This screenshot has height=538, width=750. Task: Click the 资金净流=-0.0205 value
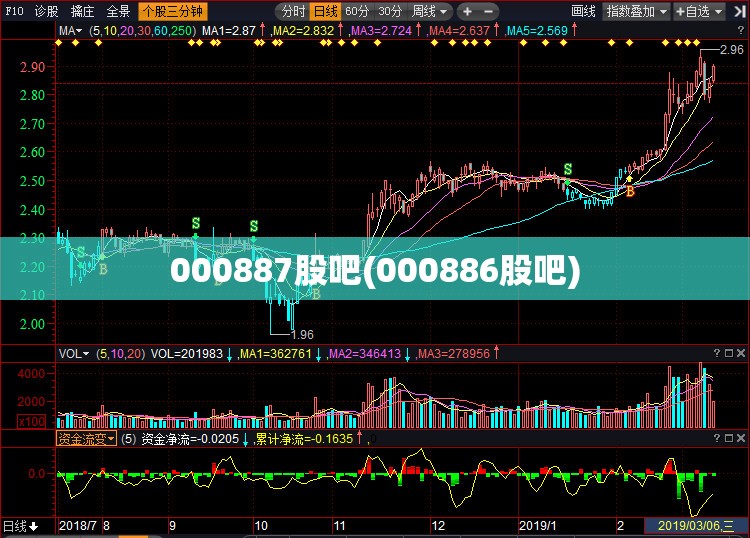pyautogui.click(x=190, y=439)
